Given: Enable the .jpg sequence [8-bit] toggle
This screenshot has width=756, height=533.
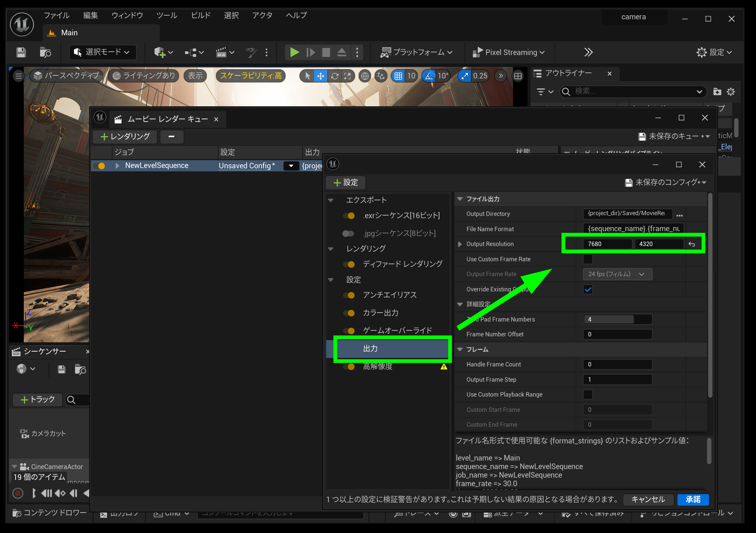Looking at the screenshot, I should pos(348,233).
